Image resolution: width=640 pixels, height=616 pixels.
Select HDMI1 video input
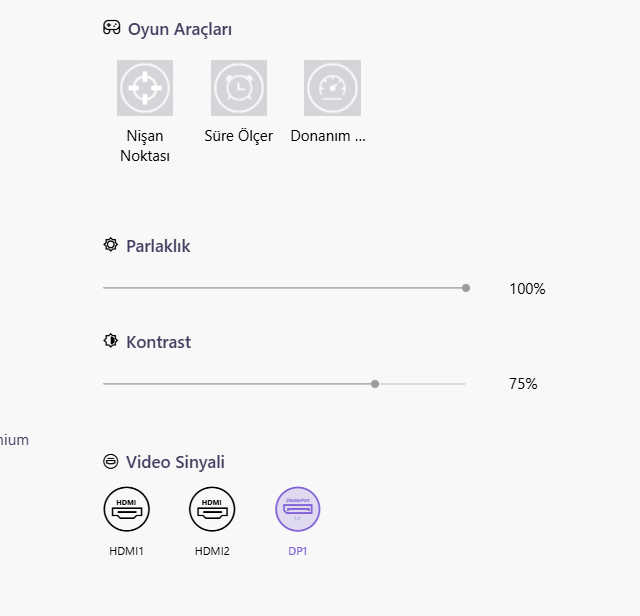(x=127, y=509)
